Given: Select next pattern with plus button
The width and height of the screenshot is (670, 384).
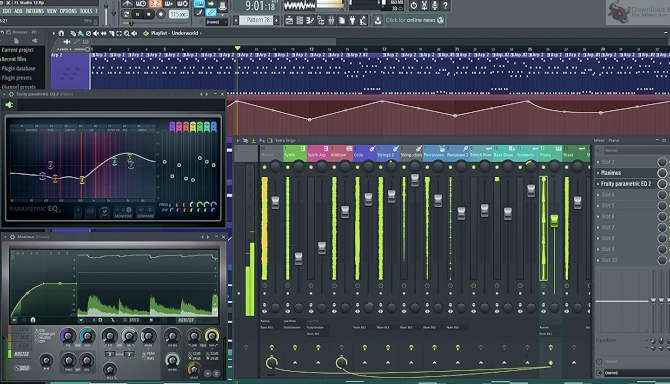Looking at the screenshot, I should [277, 20].
